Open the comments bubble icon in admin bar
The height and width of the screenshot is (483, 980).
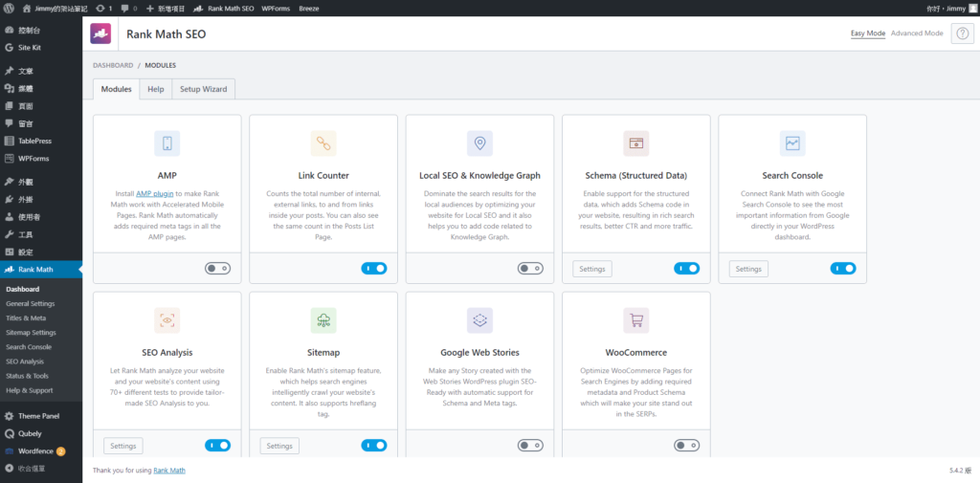[125, 9]
